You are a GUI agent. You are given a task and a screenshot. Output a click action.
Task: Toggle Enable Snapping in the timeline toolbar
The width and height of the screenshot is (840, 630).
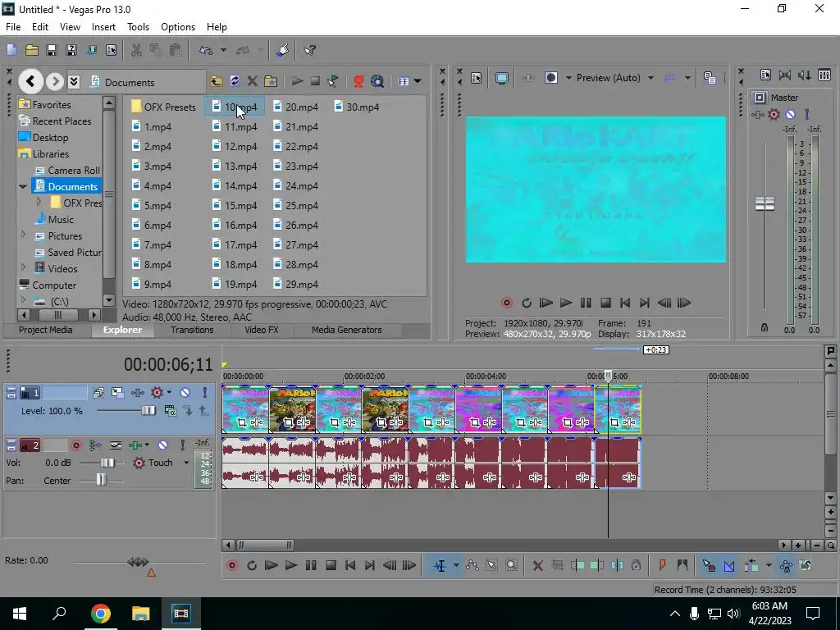pos(709,565)
